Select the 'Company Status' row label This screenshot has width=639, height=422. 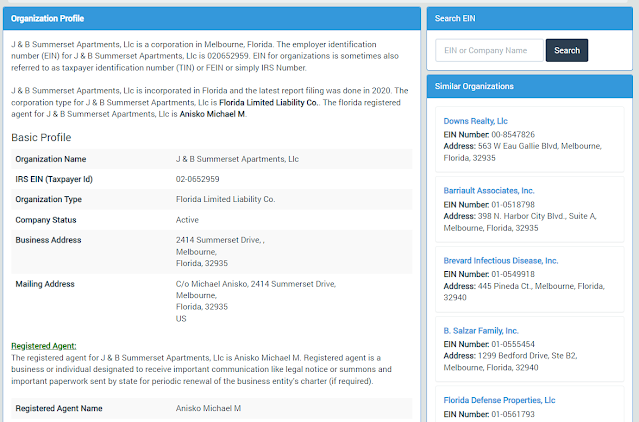coord(46,220)
